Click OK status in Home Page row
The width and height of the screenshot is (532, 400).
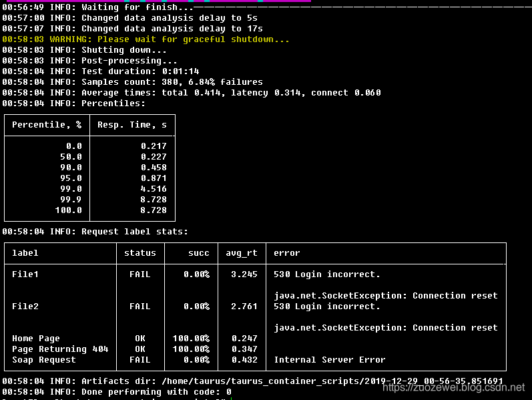[140, 339]
